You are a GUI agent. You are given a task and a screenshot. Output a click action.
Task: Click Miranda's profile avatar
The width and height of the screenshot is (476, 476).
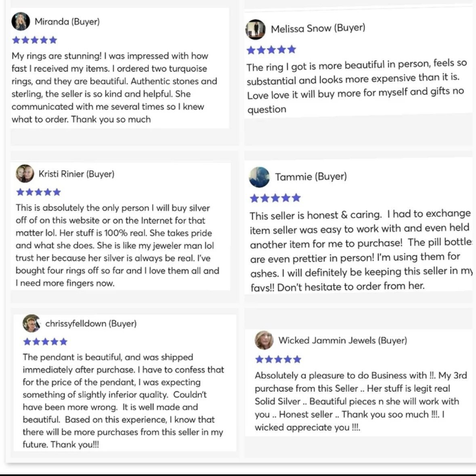coord(21,21)
